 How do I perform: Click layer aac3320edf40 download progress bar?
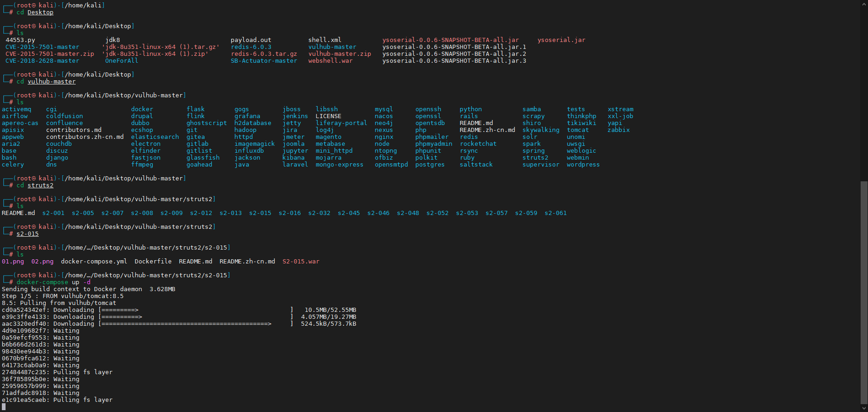196,324
